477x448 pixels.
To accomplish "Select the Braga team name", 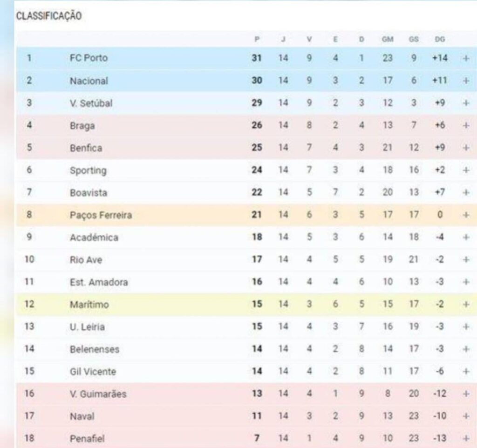I will [83, 125].
